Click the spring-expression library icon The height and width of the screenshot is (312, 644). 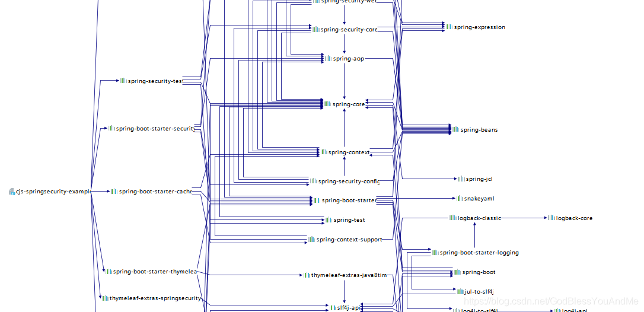(x=449, y=27)
